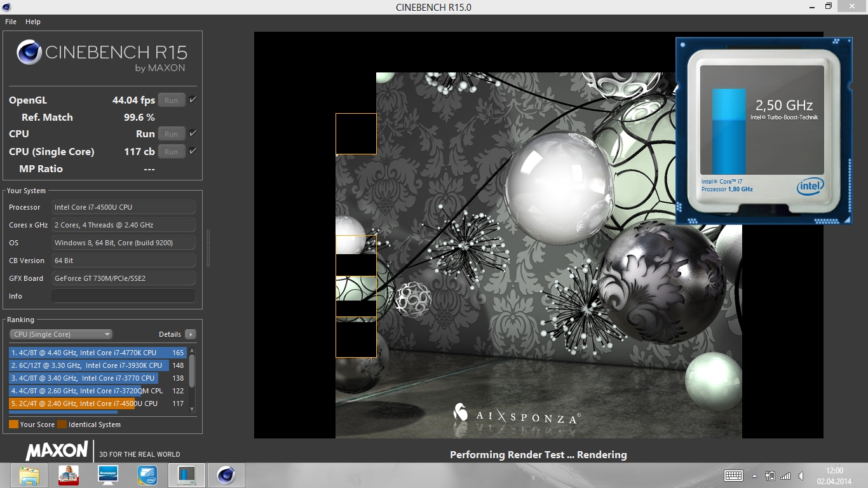Open the CPU (Single Core) ranking dropdown

pyautogui.click(x=61, y=334)
